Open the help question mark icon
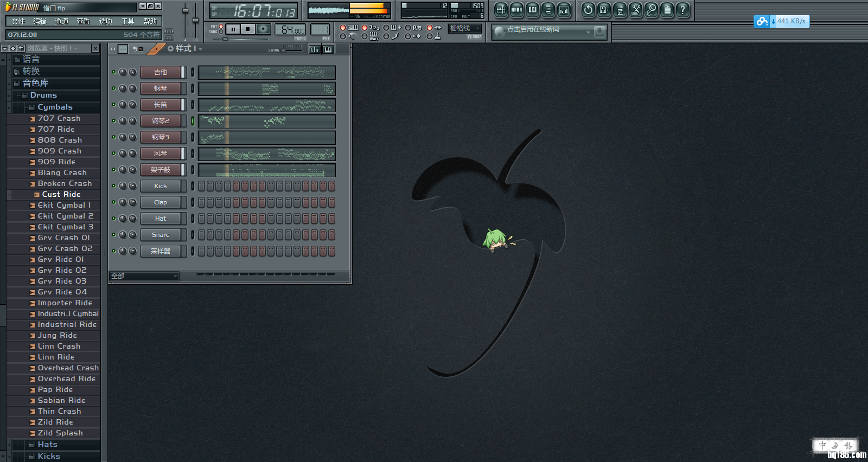Image resolution: width=868 pixels, height=462 pixels. point(682,9)
